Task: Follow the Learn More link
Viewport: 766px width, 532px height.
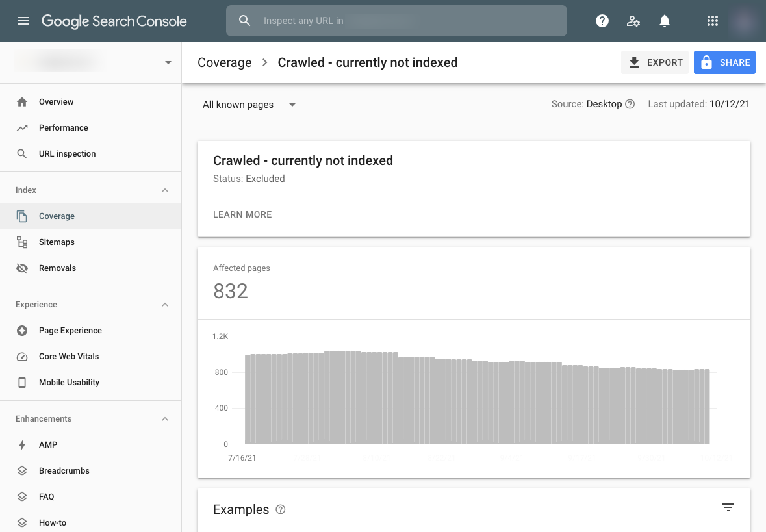Action: pos(242,214)
